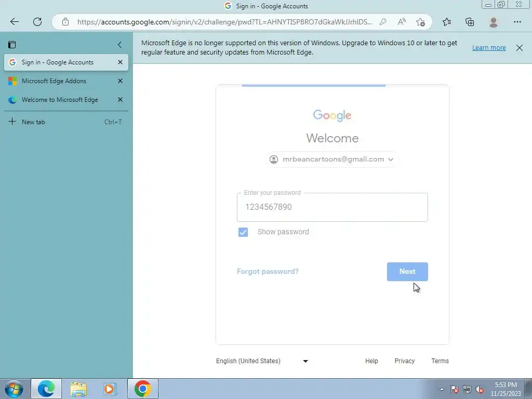Launch Windows Media Player taskbar icon

(x=110, y=389)
